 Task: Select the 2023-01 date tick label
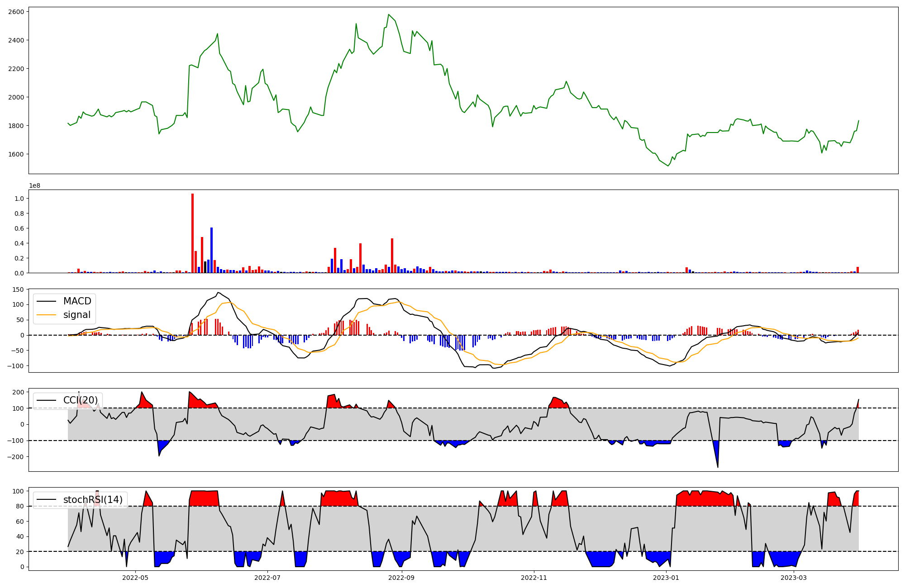666,578
